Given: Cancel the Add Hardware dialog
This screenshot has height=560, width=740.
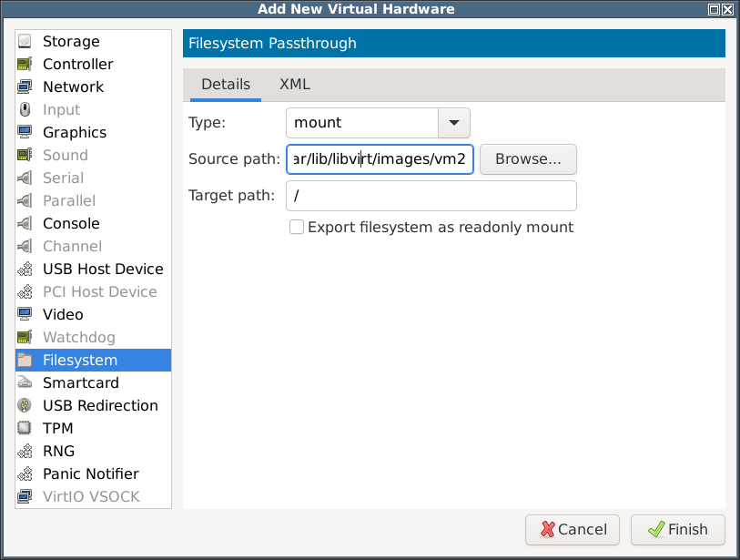Looking at the screenshot, I should coord(573,530).
